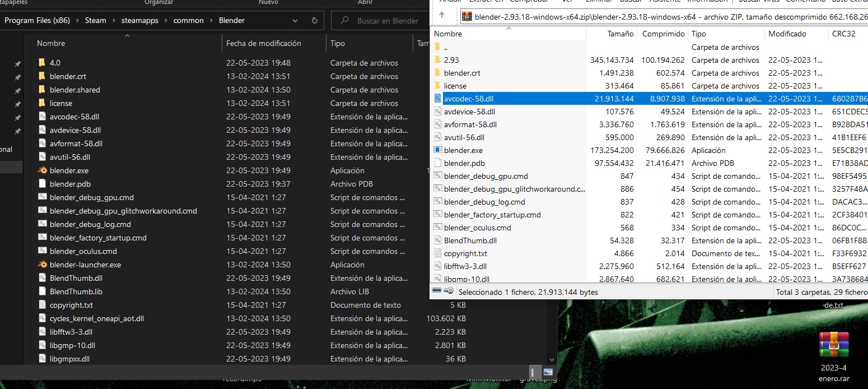The height and width of the screenshot is (389, 868).
Task: Click the blender-launcher.exe icon in Explorer
Action: pyautogui.click(x=42, y=265)
